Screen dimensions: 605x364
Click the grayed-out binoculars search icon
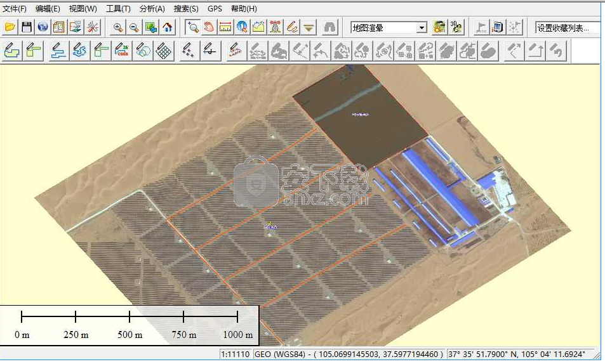(330, 27)
